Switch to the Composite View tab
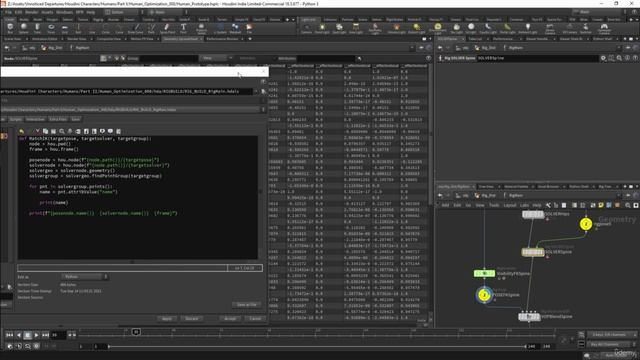This screenshot has height=360, width=640. [x=109, y=39]
